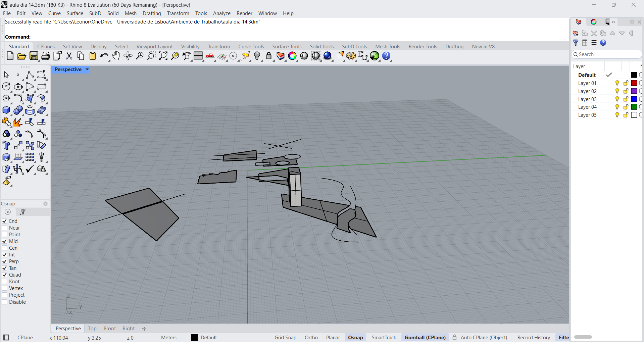Screen dimensions: 644x342
Task: Click the Zoom Extents icon
Action: click(163, 56)
